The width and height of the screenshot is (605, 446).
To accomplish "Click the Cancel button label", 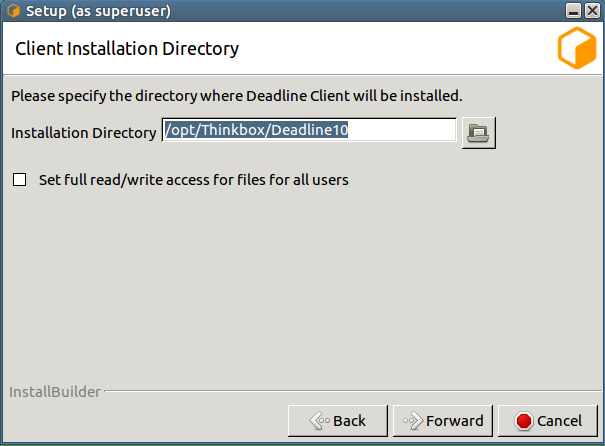I will pos(559,421).
